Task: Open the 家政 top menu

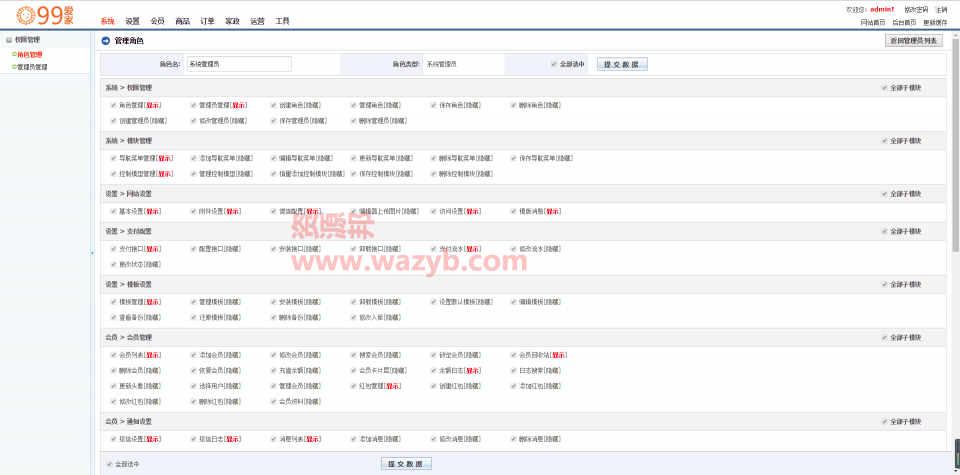Action: (232, 21)
